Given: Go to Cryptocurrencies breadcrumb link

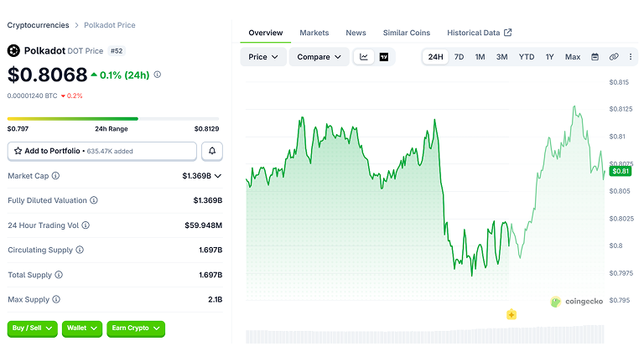Looking at the screenshot, I should 39,25.
